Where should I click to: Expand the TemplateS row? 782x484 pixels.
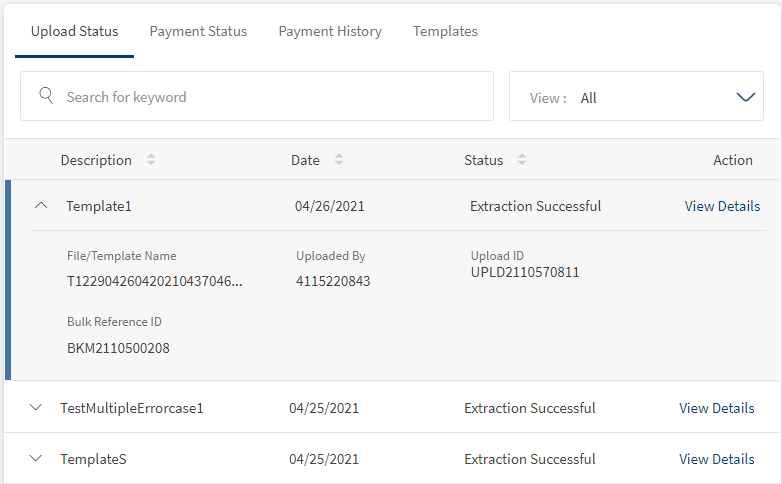(x=37, y=459)
